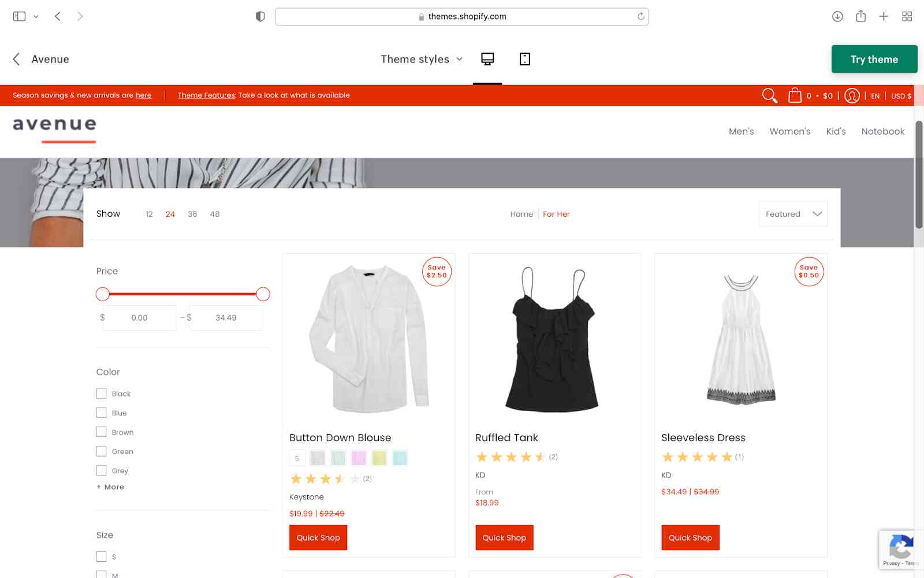
Task: Select the grey blouse color swatch
Action: click(318, 458)
